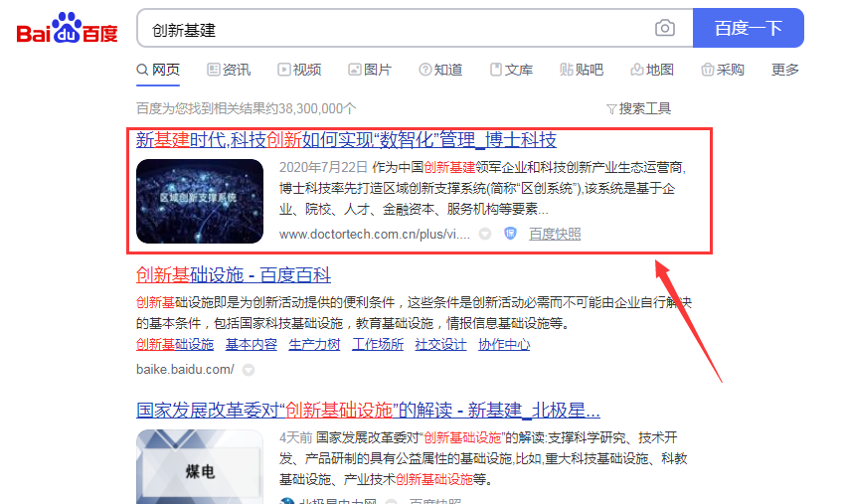Image resolution: width=846 pixels, height=504 pixels.
Task: Open 国家发展改革委对“创新基础设施”的解读 result title
Action: (x=368, y=411)
